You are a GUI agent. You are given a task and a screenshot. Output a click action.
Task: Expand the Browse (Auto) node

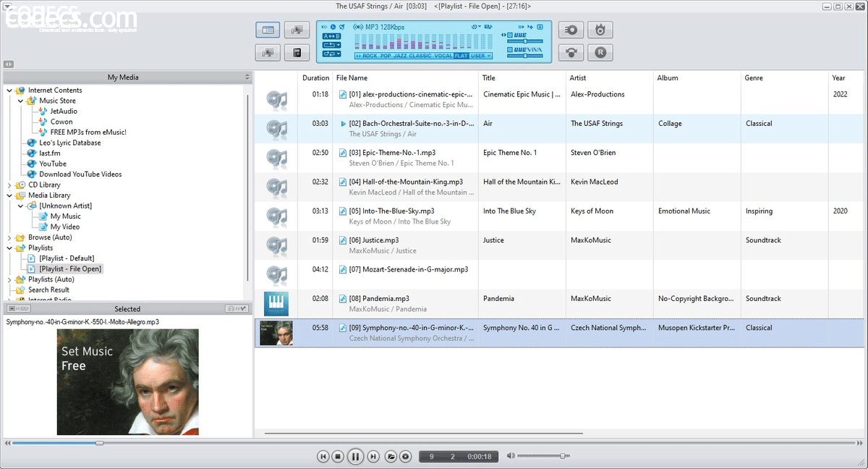pyautogui.click(x=10, y=237)
